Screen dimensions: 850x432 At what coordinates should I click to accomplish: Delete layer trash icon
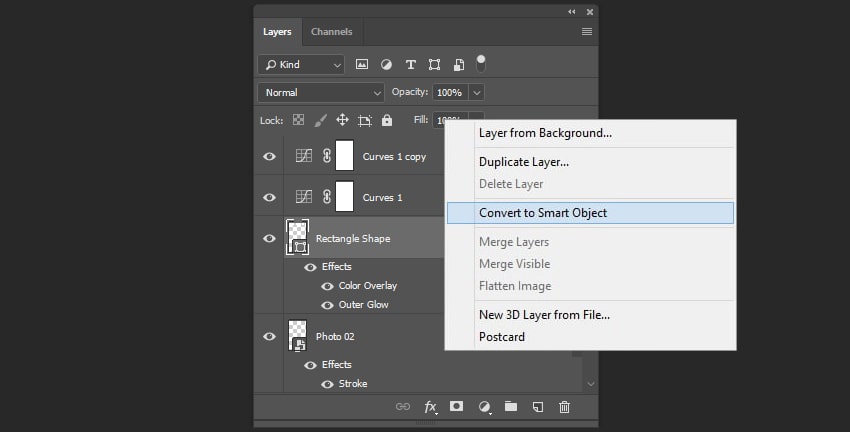click(x=564, y=407)
